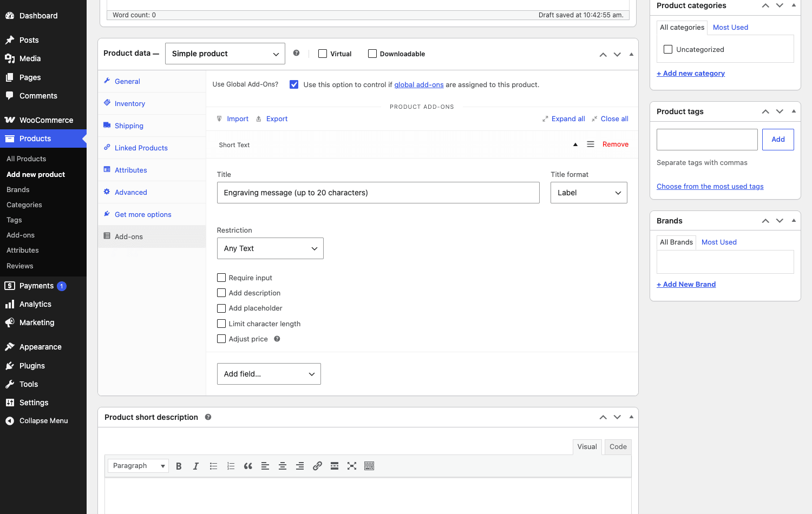Click the Marketing megaphone icon
The height and width of the screenshot is (514, 812).
tap(10, 322)
